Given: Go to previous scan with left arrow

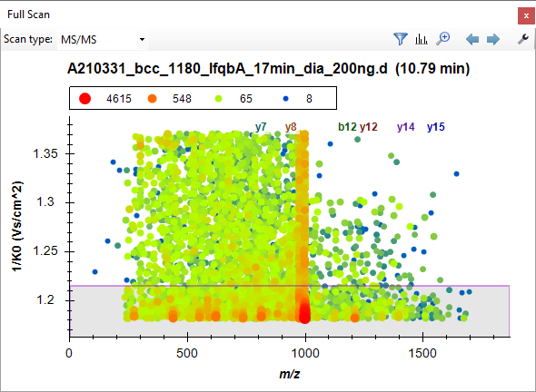Looking at the screenshot, I should (x=472, y=39).
